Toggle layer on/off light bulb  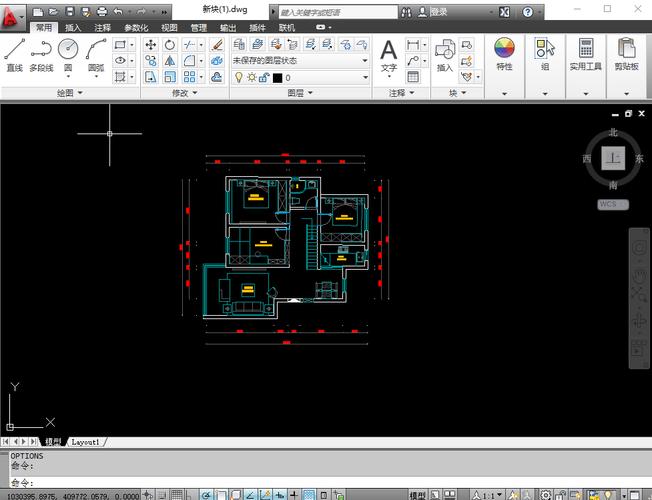(239, 77)
